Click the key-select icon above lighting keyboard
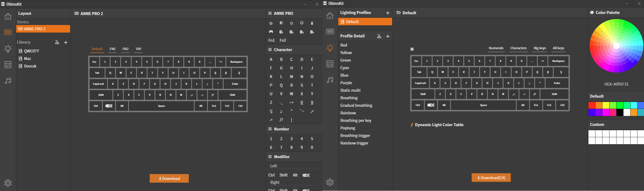Screen dimensions: 644x191 (412, 49)
